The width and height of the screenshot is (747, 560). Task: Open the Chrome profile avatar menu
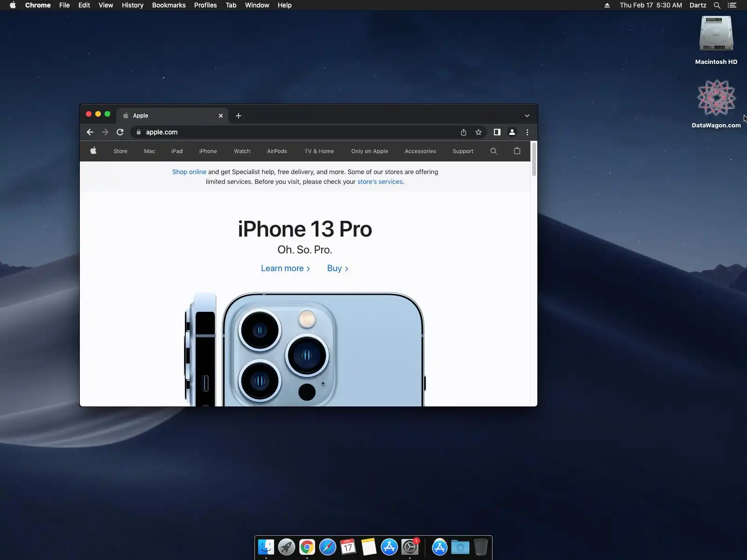(512, 132)
